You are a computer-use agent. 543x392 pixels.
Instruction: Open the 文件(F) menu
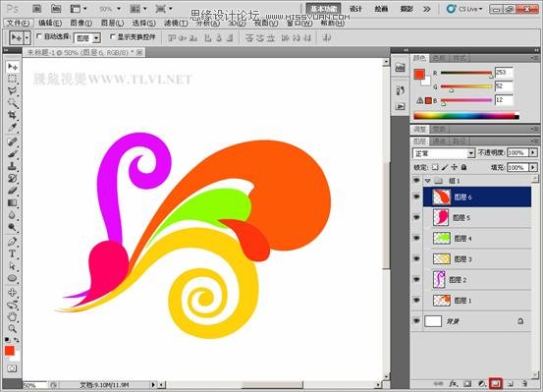point(19,24)
